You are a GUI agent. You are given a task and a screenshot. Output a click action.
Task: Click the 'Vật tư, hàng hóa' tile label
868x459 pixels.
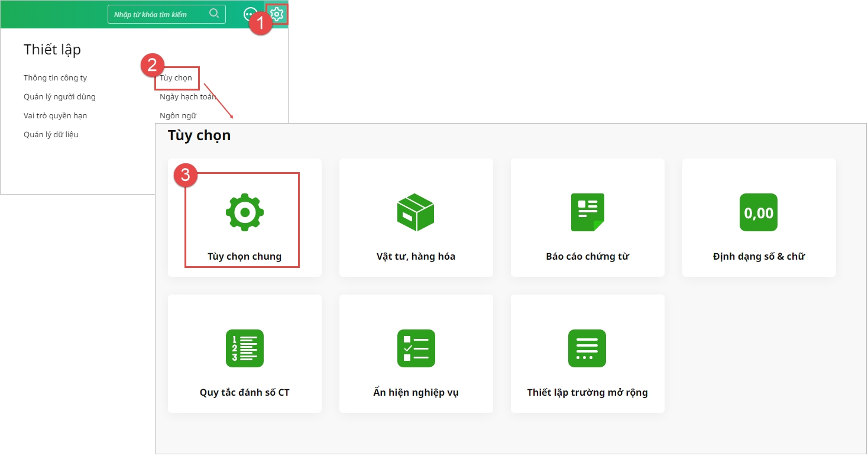416,257
